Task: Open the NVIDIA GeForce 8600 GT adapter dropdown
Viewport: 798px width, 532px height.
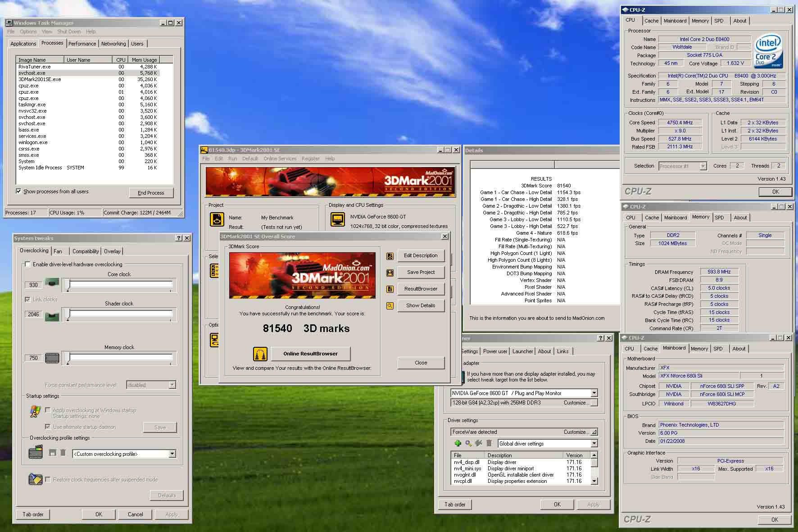Action: coord(594,393)
